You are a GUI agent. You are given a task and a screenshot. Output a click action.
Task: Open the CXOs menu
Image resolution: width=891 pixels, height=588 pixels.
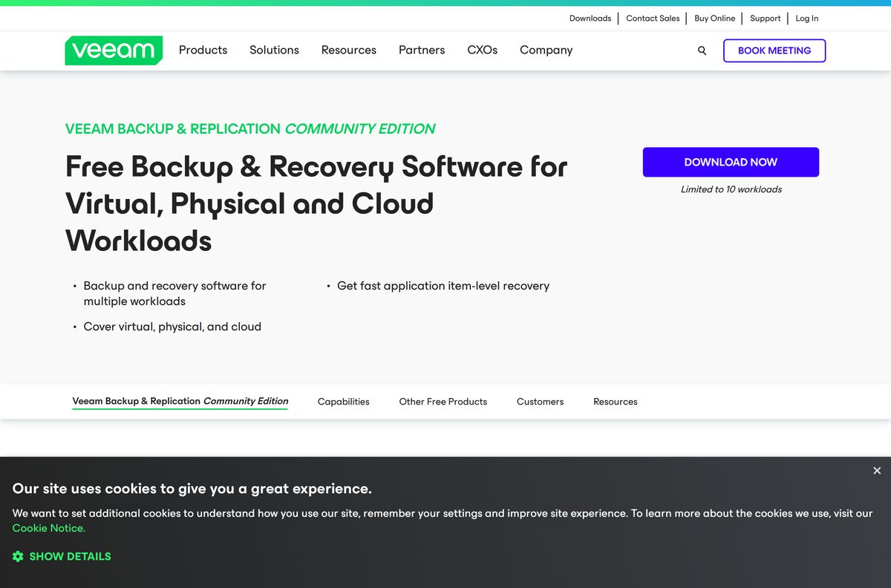[x=482, y=50]
